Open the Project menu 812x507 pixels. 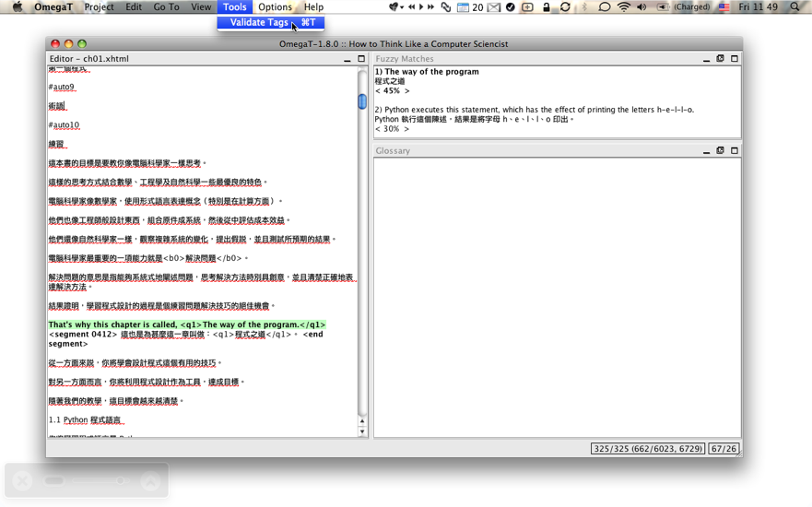click(99, 7)
